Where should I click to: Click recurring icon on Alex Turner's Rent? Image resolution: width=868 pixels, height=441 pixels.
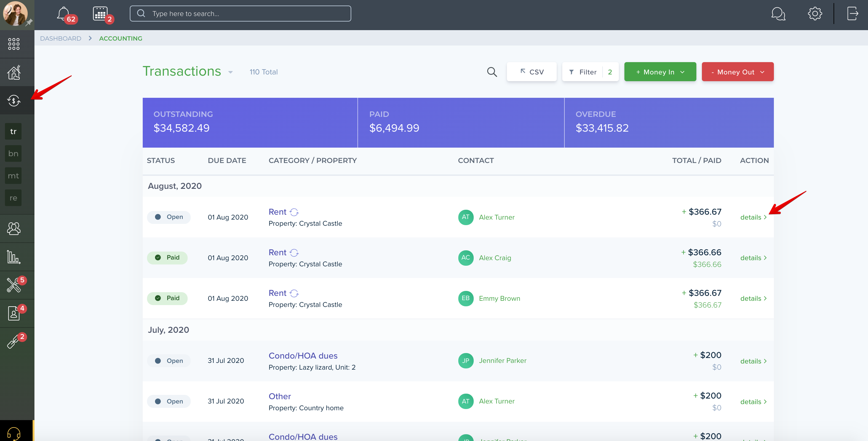294,212
